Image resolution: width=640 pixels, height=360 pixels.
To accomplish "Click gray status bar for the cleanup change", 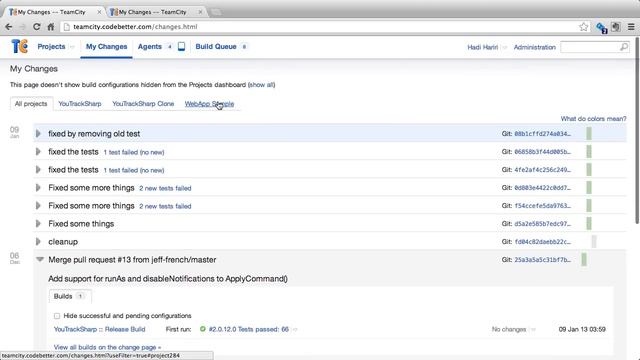I will pos(594,241).
